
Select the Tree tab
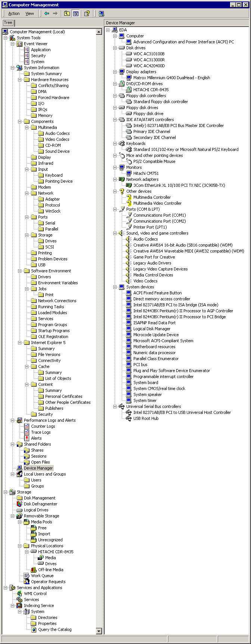8,23
